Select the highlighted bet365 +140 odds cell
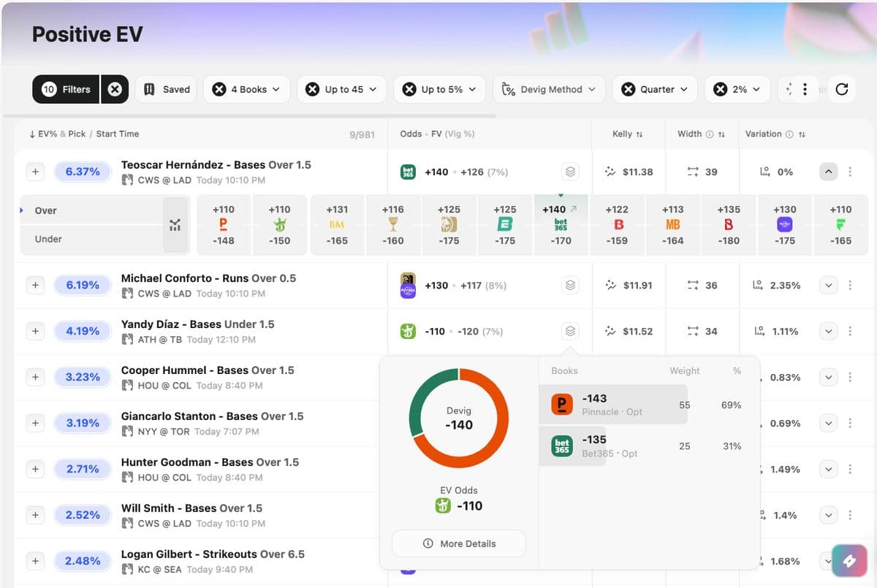The image size is (877, 588). point(561,225)
